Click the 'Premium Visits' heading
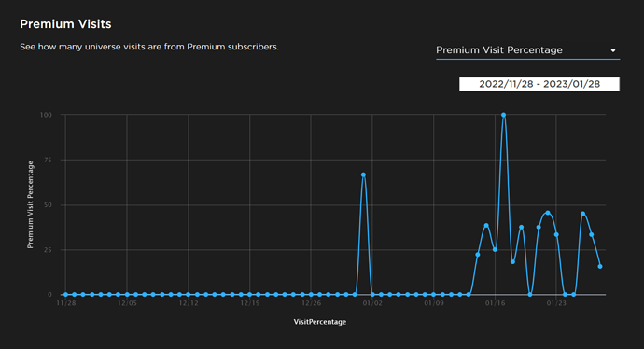 pyautogui.click(x=65, y=24)
